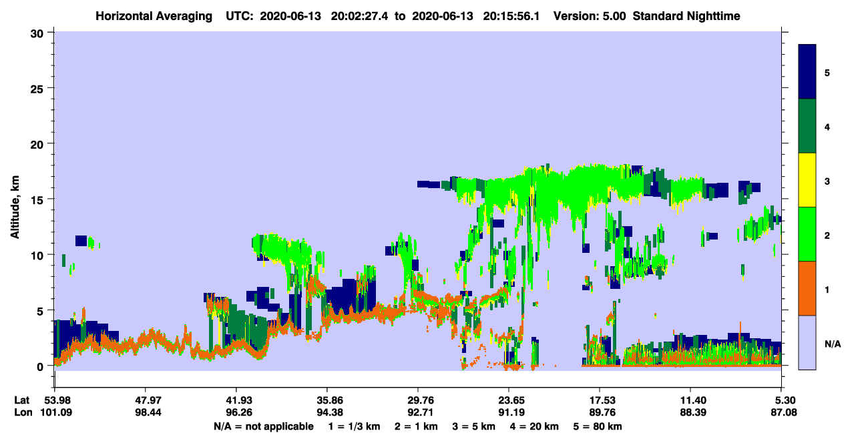Click the colorbar label '4'
868x445 pixels.
point(827,127)
